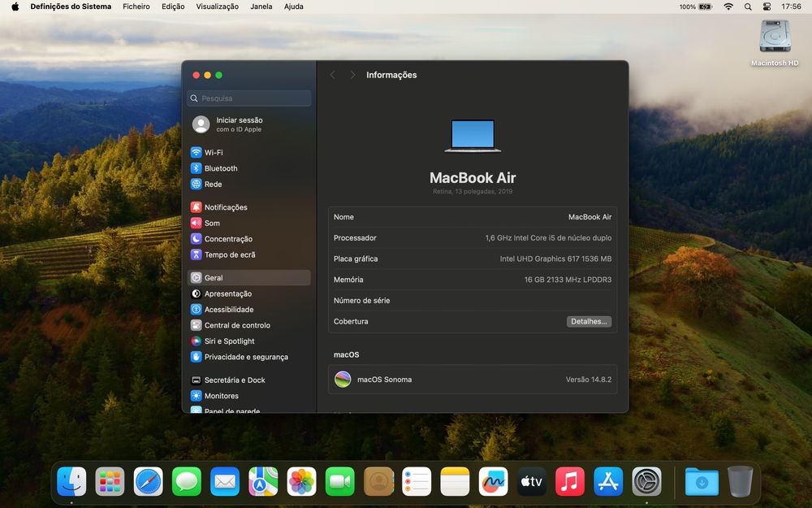This screenshot has height=508, width=812.
Task: Open Concentração focus settings
Action: click(x=249, y=239)
